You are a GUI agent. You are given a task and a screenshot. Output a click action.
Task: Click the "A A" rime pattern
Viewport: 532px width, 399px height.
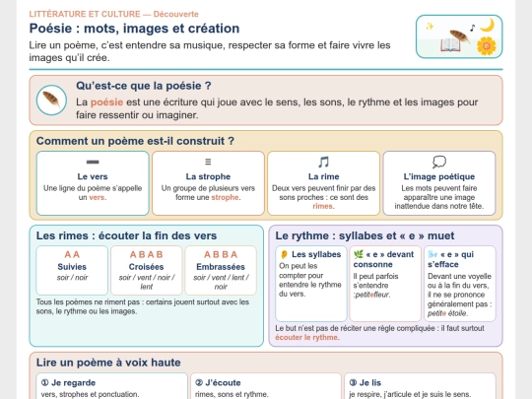click(72, 254)
